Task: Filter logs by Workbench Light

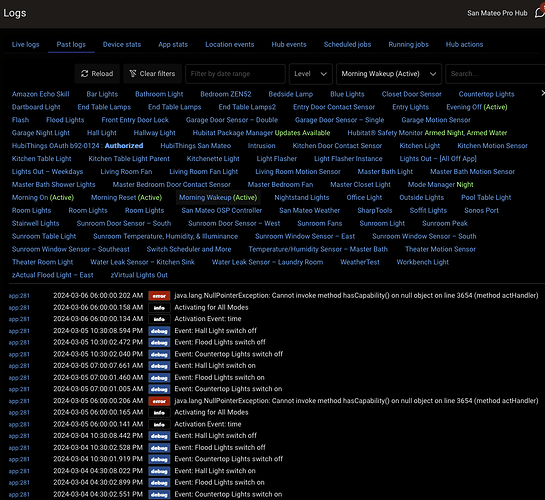Action: [x=422, y=262]
